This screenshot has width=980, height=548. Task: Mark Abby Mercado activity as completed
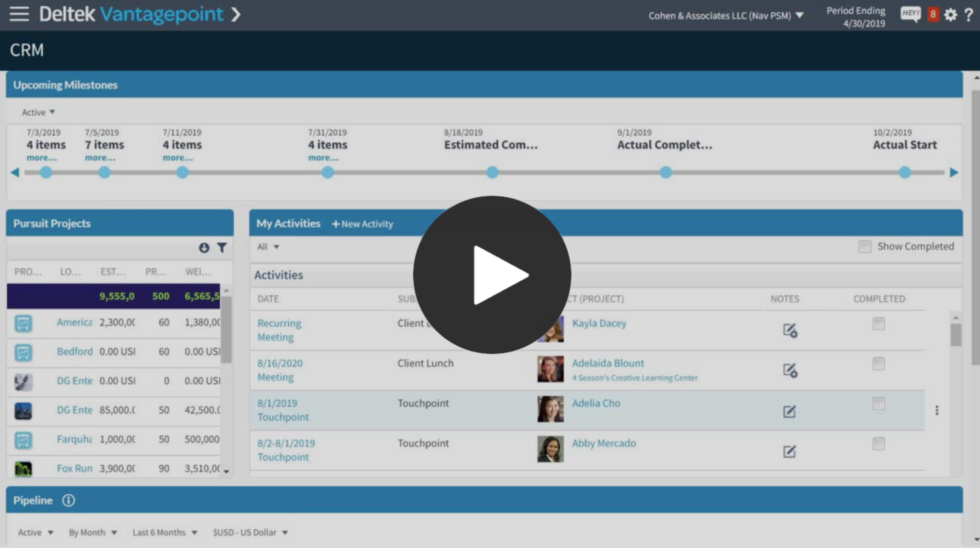point(878,444)
